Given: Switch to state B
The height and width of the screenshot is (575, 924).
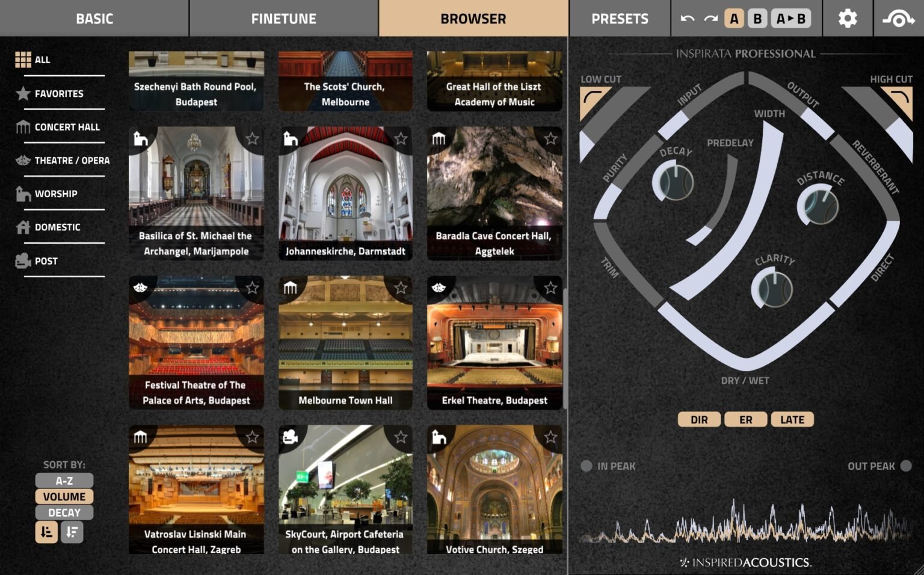Looking at the screenshot, I should click(x=757, y=19).
